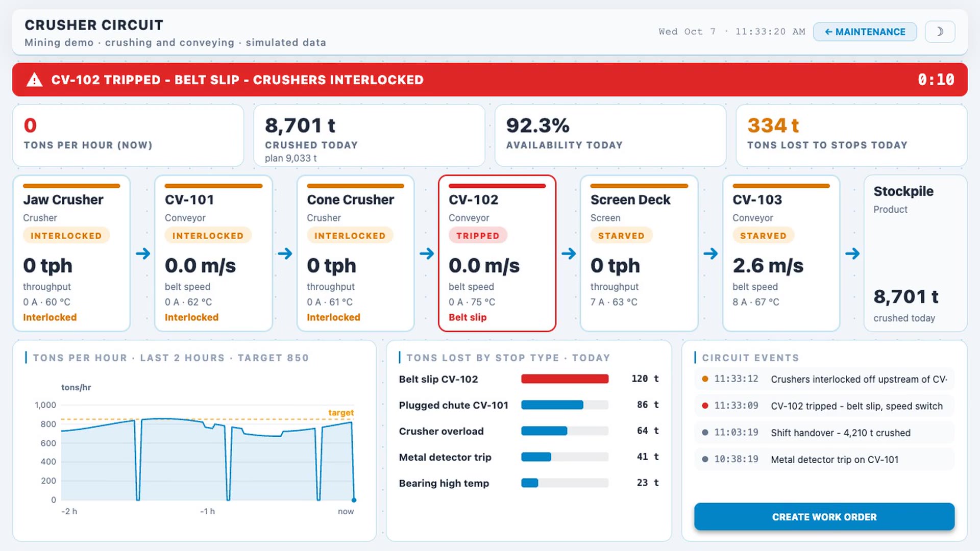Click the 'now' data point on chart

pyautogui.click(x=354, y=500)
